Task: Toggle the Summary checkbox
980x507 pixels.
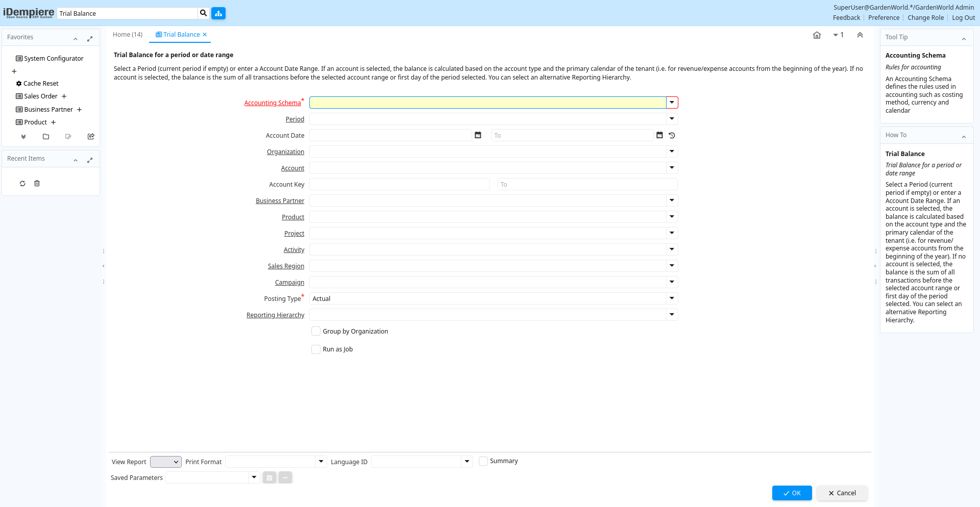Action: (483, 461)
